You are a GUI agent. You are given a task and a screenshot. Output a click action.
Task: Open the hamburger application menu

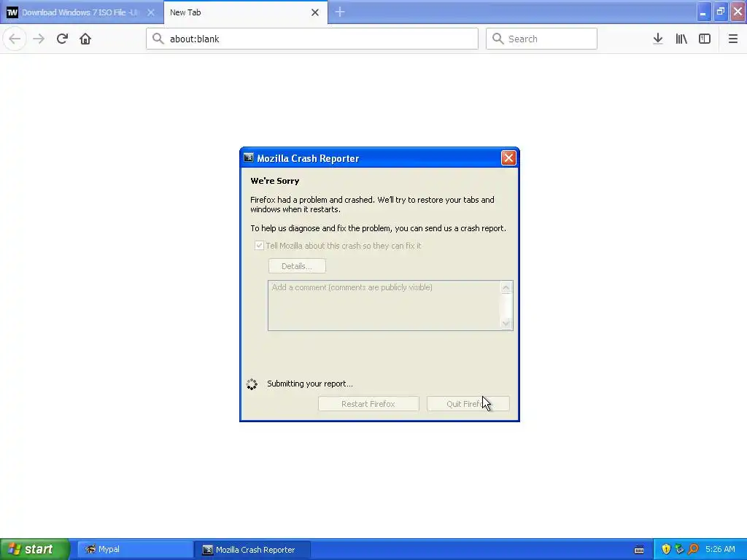tap(732, 39)
